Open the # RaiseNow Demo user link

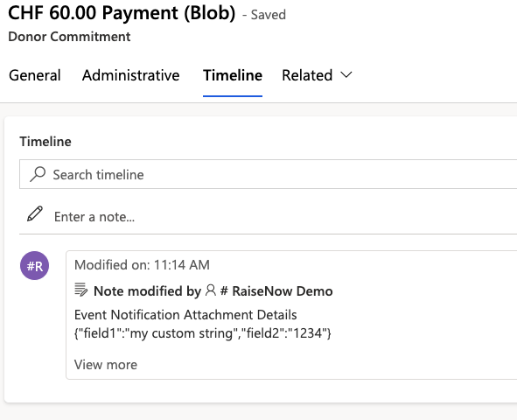pyautogui.click(x=276, y=291)
